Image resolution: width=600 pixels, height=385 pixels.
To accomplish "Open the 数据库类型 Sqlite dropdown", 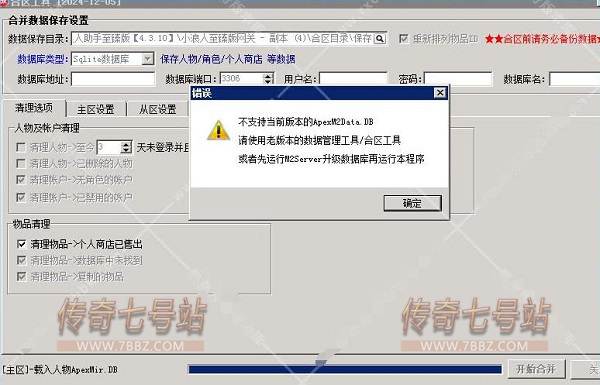I will 147,59.
